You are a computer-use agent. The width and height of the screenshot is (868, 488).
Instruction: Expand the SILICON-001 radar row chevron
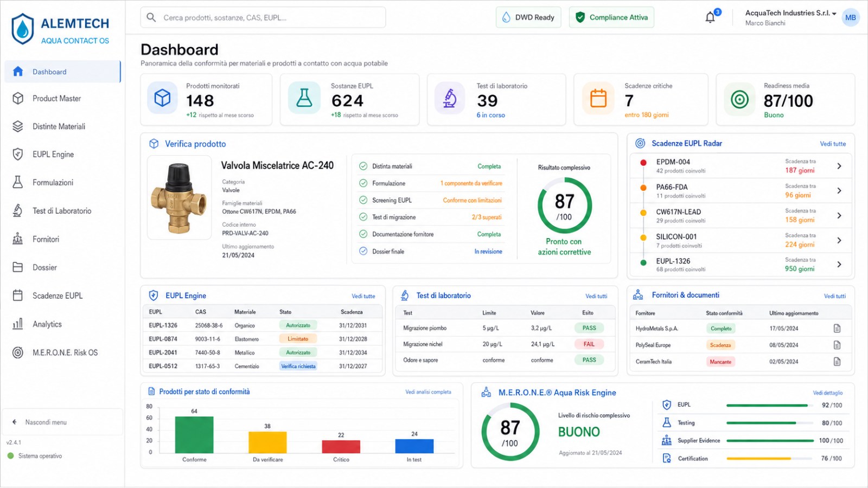pos(839,240)
